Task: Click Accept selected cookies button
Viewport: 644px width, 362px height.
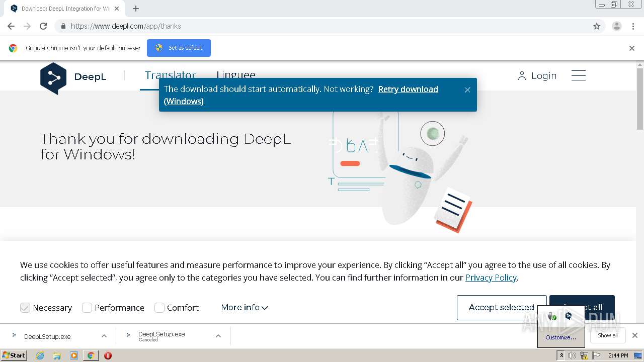Action: pos(502,307)
